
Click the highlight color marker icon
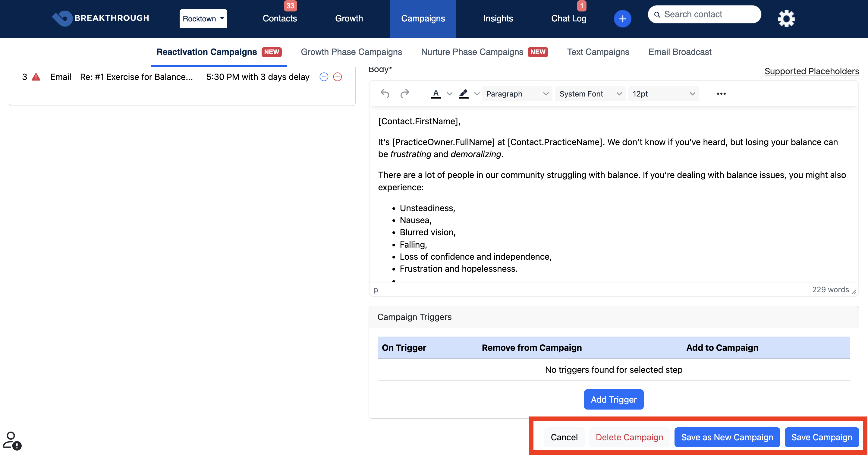point(464,93)
